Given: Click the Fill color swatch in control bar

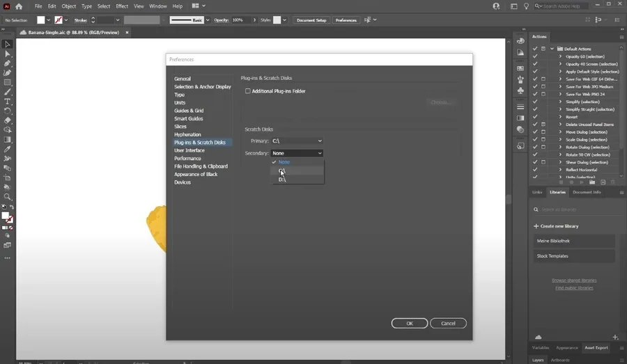Looking at the screenshot, I should point(41,20).
